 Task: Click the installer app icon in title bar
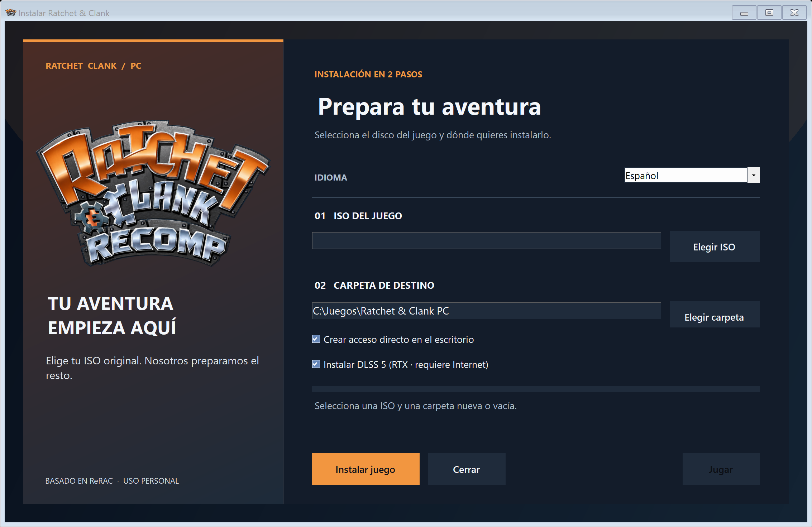point(11,13)
